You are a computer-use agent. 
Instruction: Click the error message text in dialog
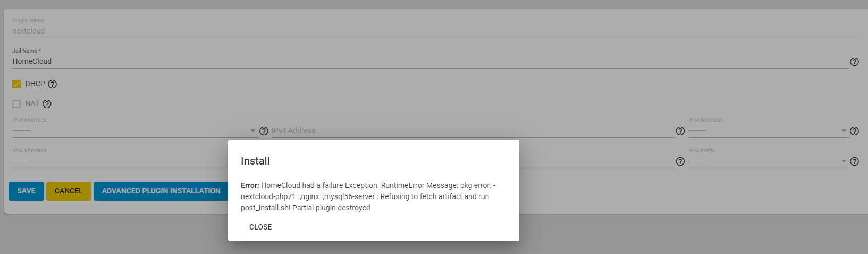368,196
